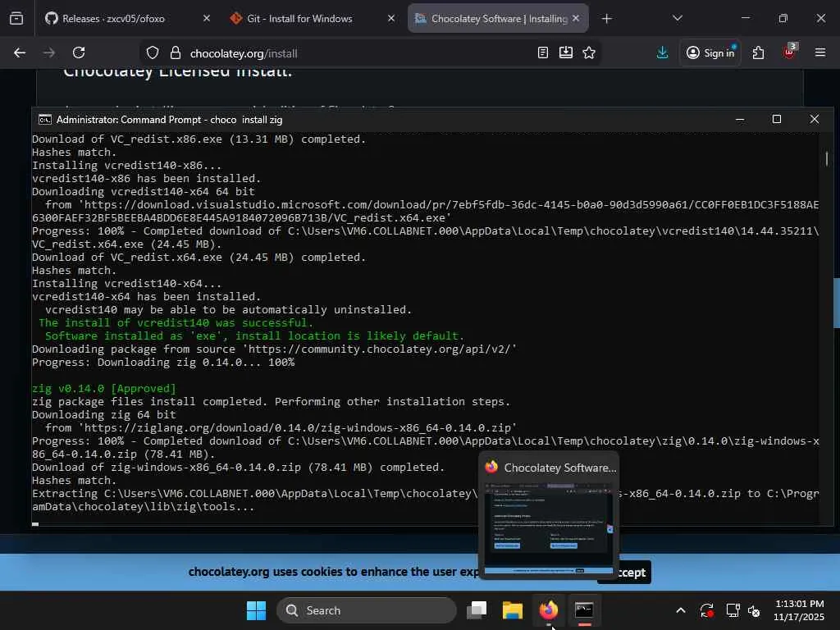The width and height of the screenshot is (840, 630).
Task: Click the browser page vertical scrollbar
Action: coord(836,304)
